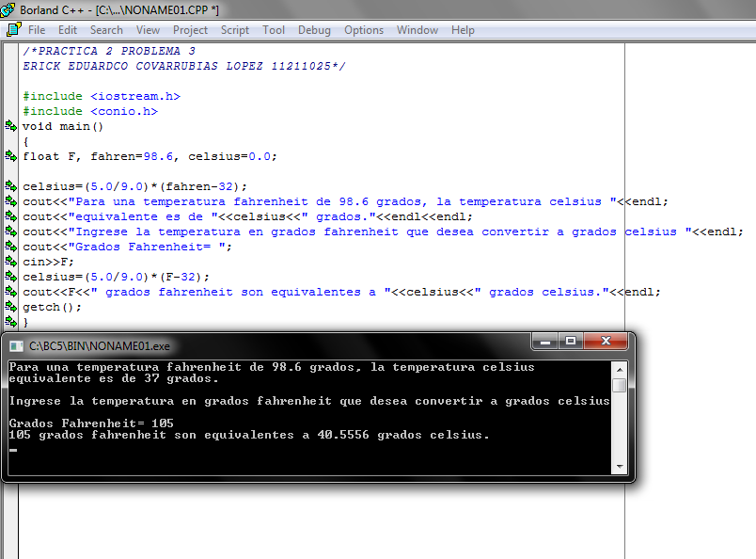
Task: Open the Project menu
Action: point(190,30)
